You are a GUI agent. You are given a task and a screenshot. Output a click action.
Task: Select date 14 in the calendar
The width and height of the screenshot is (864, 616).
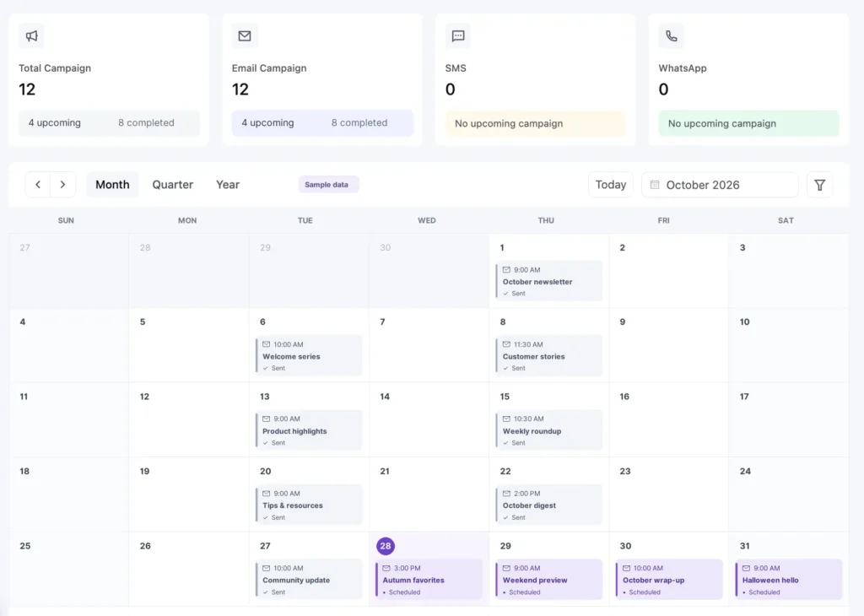(x=385, y=397)
